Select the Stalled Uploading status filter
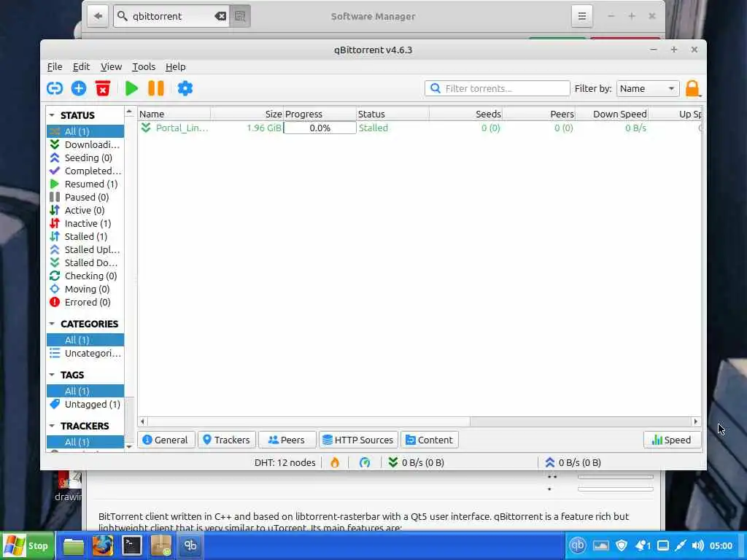Screen dimensions: 747x560 click(x=85, y=249)
